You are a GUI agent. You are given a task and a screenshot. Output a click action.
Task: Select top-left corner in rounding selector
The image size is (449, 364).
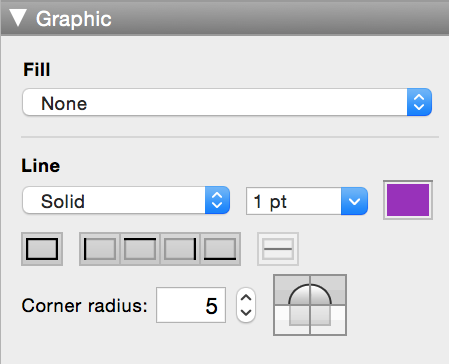(x=292, y=289)
